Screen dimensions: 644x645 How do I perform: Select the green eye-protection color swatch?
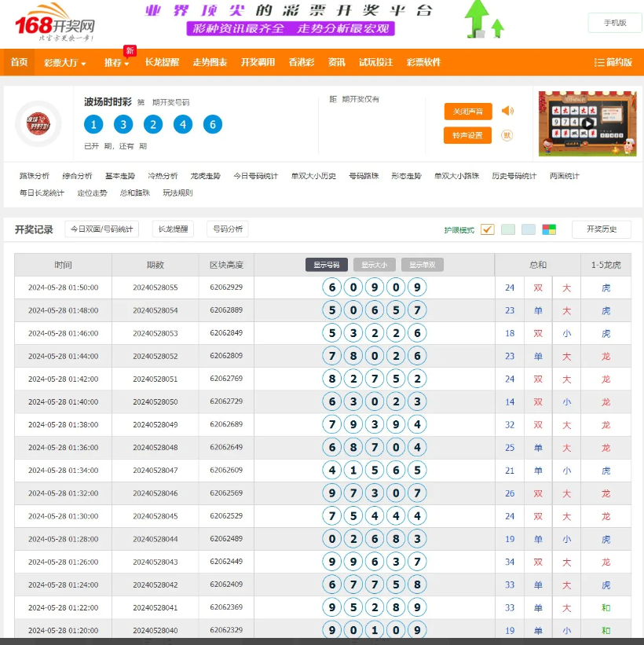[509, 229]
